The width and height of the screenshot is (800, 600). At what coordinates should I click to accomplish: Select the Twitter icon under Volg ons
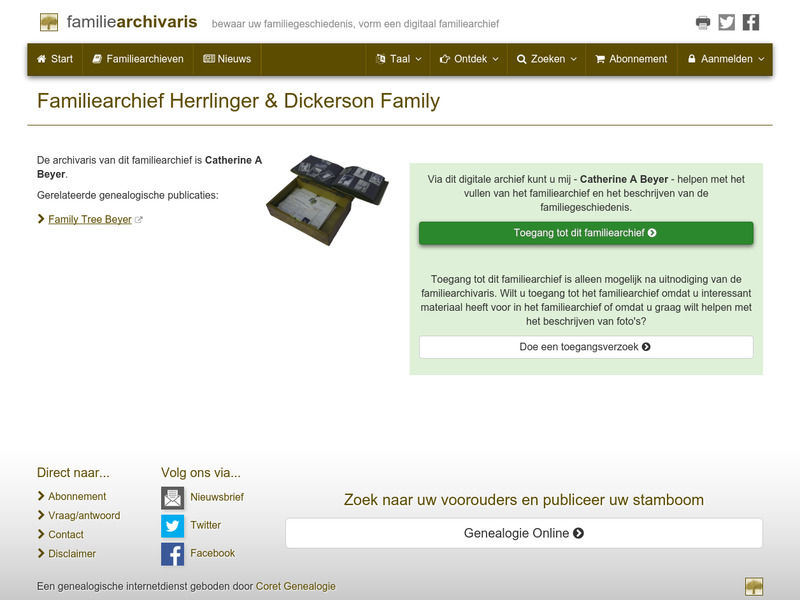pos(172,524)
